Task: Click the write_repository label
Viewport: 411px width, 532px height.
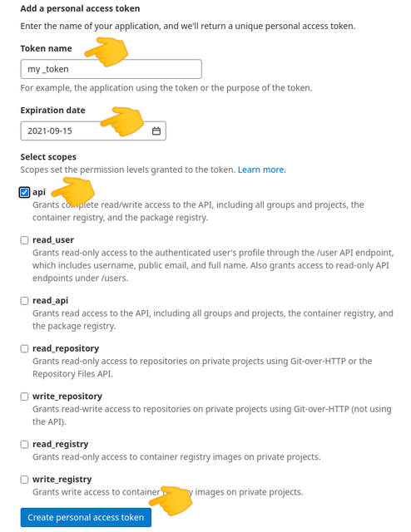Action: tap(67, 397)
